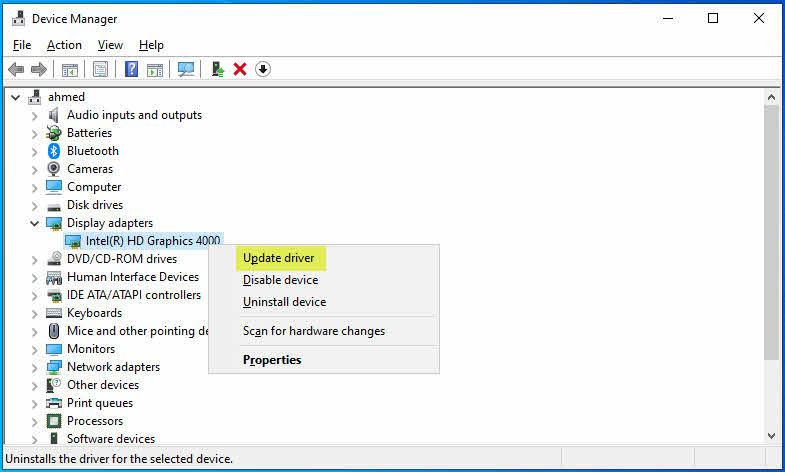Click the scrollbar up arrow
The image size is (785, 472).
point(771,97)
